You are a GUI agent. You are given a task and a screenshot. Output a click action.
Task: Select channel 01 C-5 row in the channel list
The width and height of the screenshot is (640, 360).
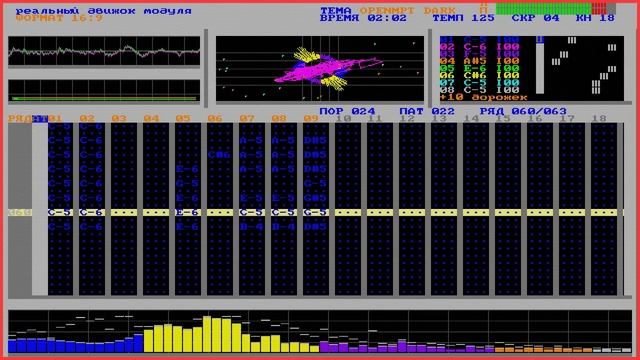tap(480, 40)
